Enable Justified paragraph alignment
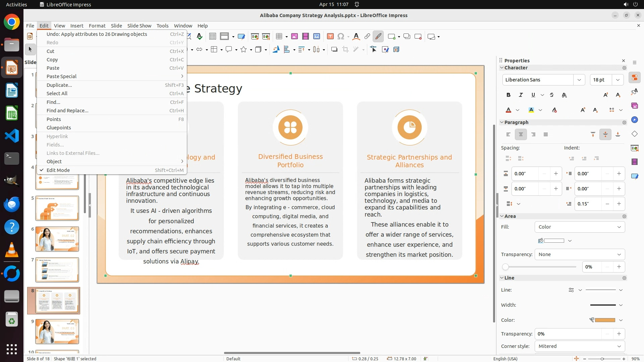The width and height of the screenshot is (644, 362). click(546, 135)
